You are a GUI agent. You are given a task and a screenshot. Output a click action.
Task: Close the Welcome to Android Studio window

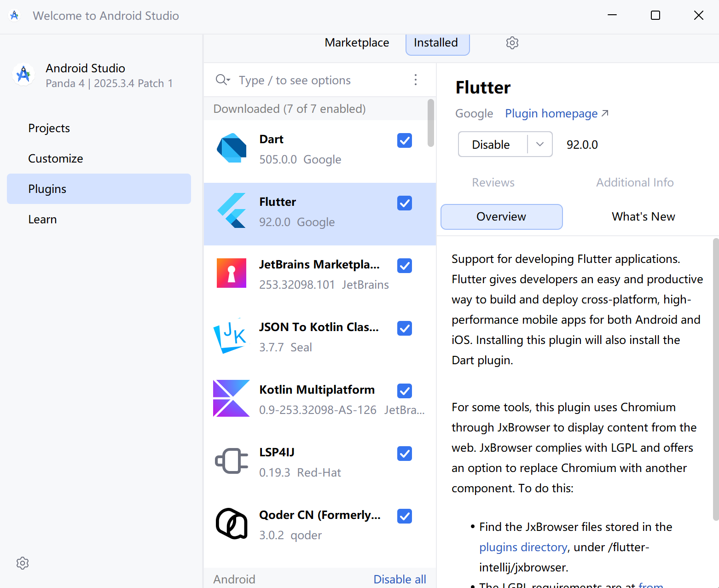[699, 15]
